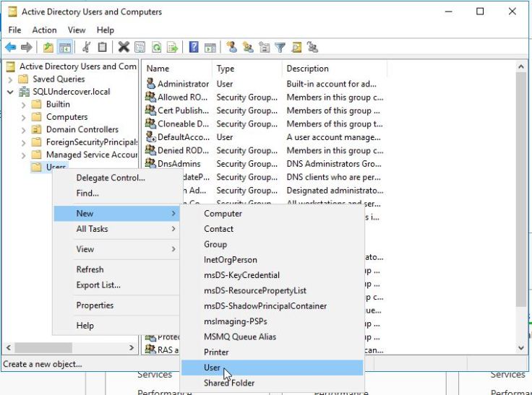This screenshot has height=395, width=532.
Task: Click the SQLUndercover.local domain icon
Action: (x=24, y=92)
